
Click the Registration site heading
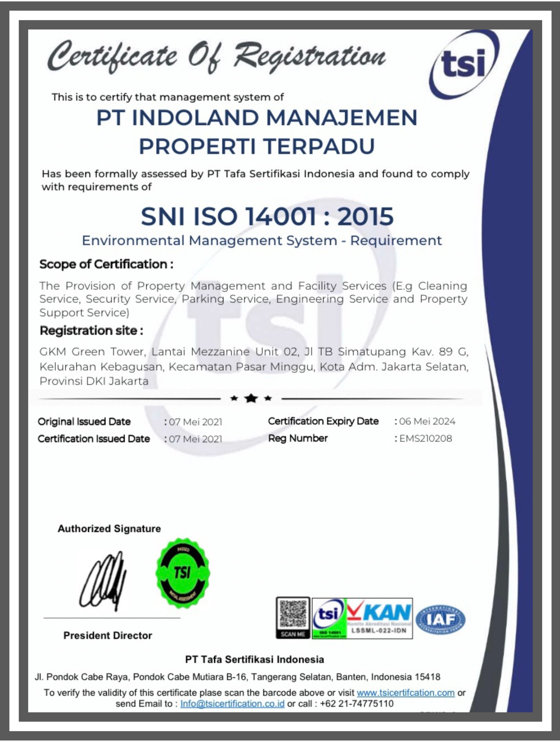[x=91, y=331]
